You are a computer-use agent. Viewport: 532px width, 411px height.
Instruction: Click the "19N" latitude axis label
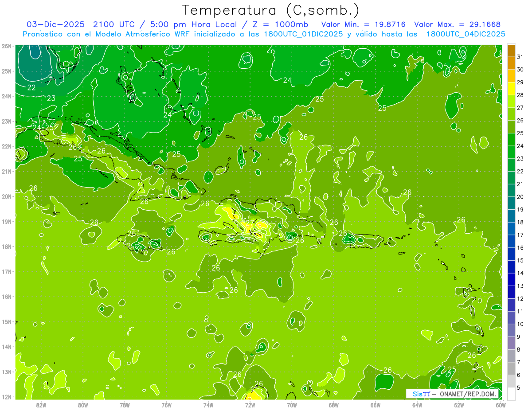pyautogui.click(x=7, y=221)
